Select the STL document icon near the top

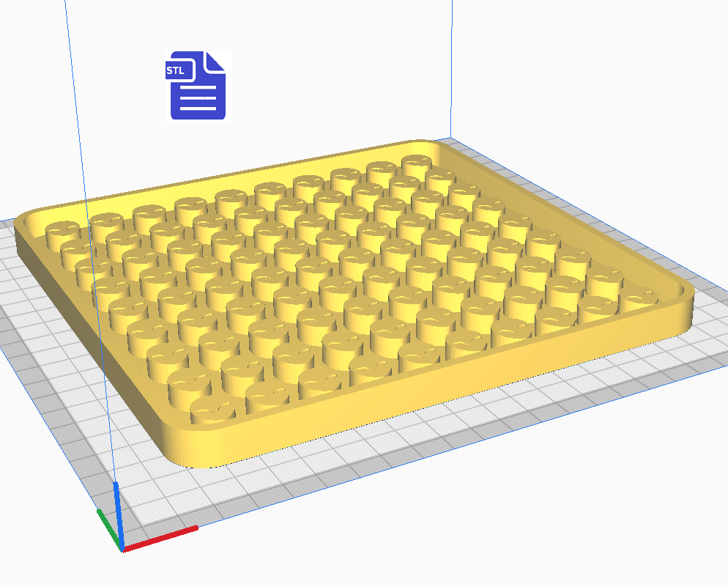(x=196, y=84)
